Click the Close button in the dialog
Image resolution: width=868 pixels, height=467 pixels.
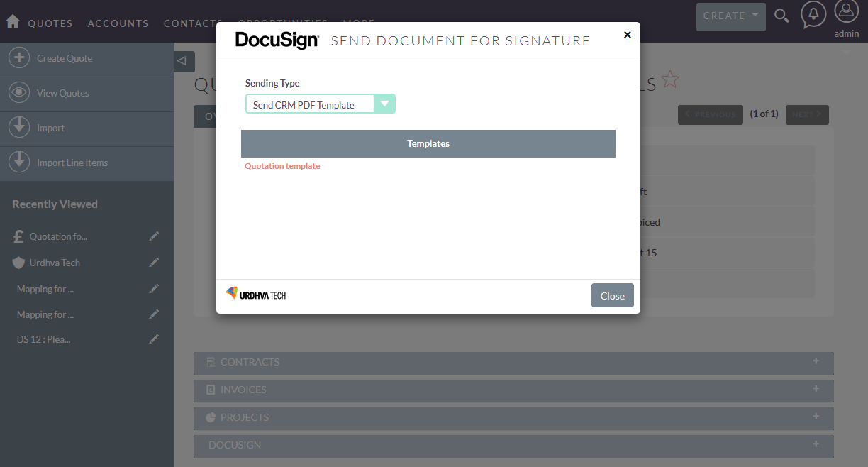(612, 296)
